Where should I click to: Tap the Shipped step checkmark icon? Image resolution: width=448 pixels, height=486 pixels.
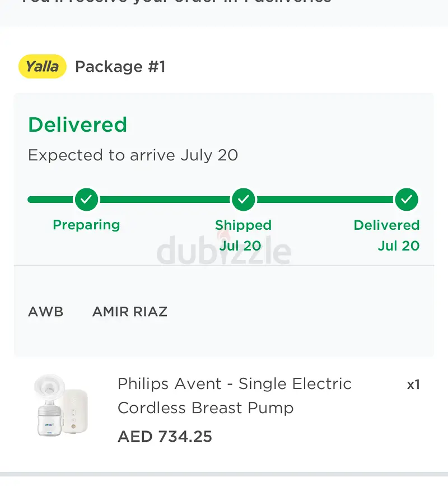pos(244,199)
